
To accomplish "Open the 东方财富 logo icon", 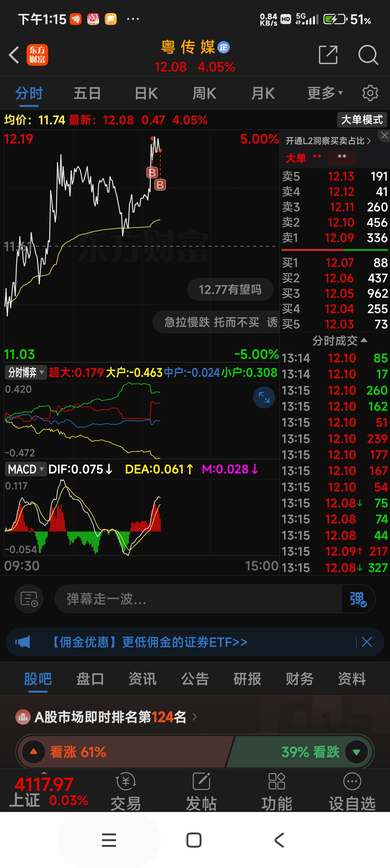I will [37, 55].
